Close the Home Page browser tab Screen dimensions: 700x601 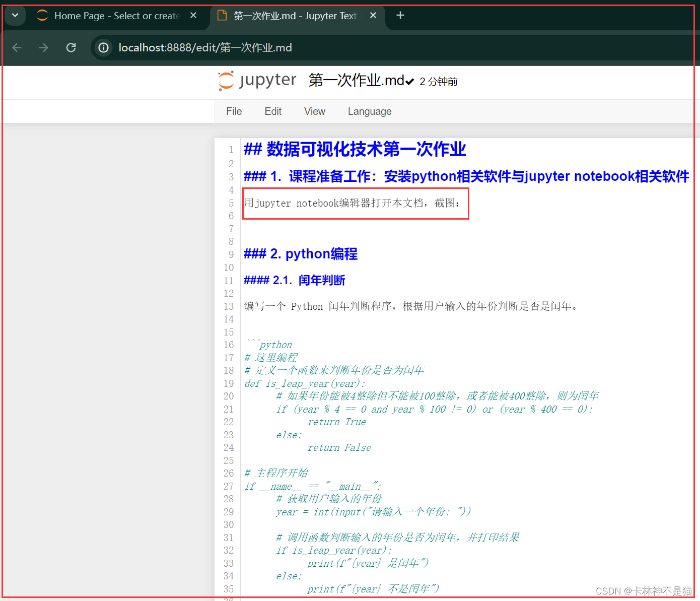(193, 16)
